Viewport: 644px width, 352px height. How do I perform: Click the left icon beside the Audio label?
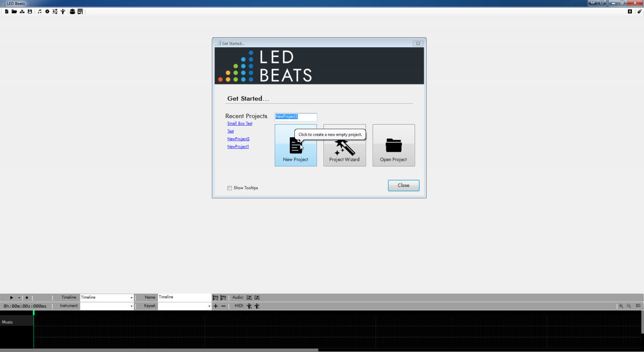pyautogui.click(x=249, y=298)
